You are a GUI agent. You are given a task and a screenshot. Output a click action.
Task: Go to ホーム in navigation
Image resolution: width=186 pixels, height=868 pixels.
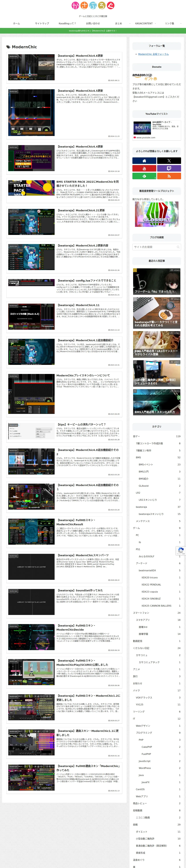[17, 24]
